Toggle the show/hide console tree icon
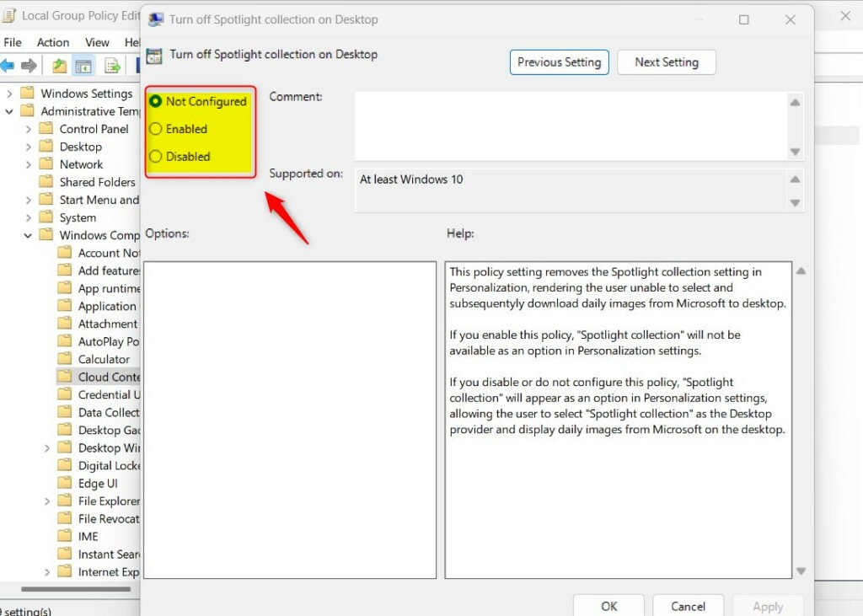863x616 pixels. tap(83, 66)
